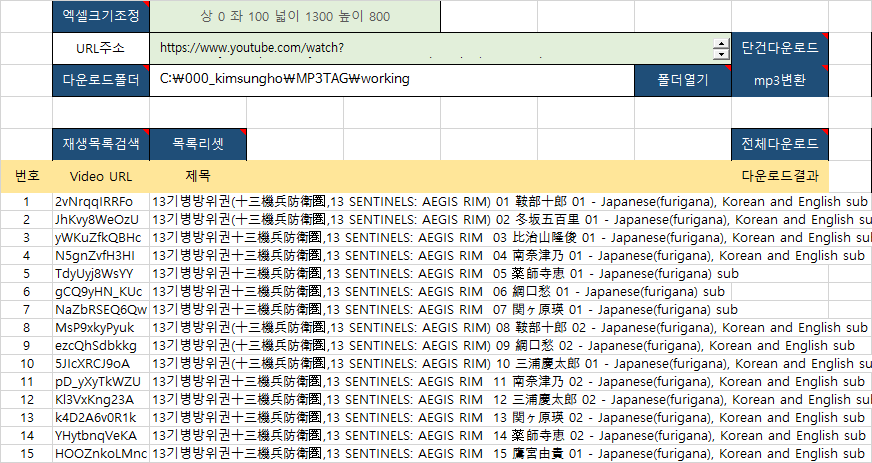Select video URL cell HOOZnkoLMnc in row 15
This screenshot has width=872, height=463.
[101, 453]
